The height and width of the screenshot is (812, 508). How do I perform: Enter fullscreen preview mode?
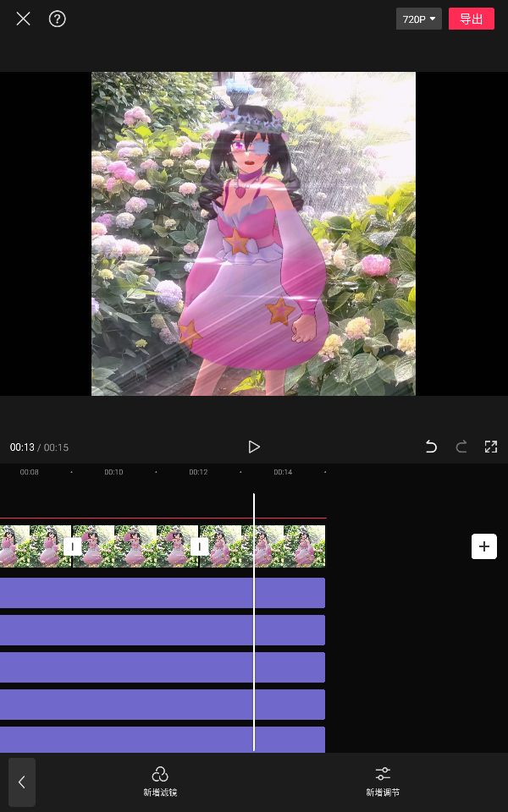pos(490,447)
